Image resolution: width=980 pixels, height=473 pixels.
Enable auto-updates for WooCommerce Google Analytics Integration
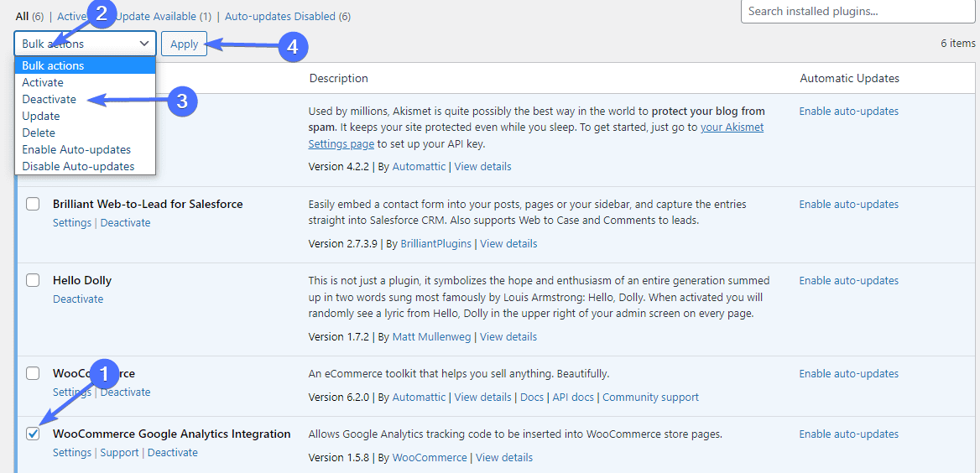(849, 434)
